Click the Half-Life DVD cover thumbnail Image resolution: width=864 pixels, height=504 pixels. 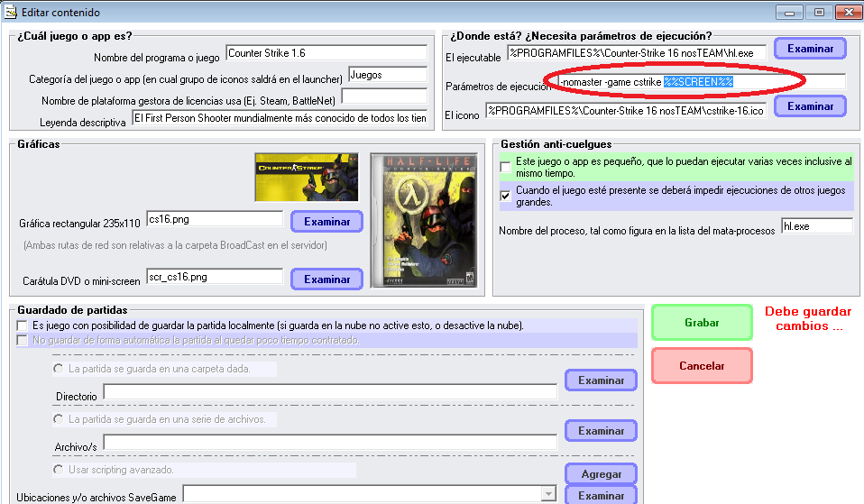424,220
